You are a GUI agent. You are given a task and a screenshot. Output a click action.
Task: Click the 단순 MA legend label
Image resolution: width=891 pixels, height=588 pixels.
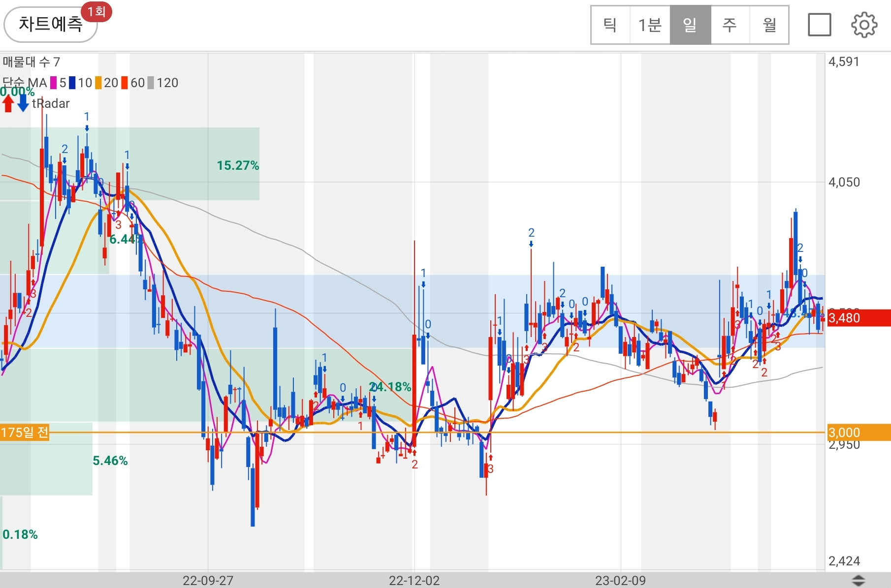[x=25, y=83]
